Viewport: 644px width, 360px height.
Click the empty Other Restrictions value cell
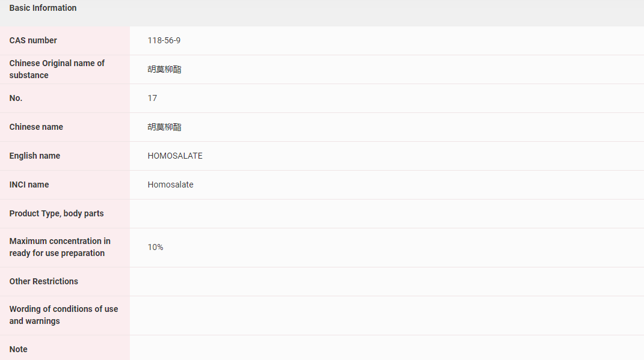pos(386,282)
